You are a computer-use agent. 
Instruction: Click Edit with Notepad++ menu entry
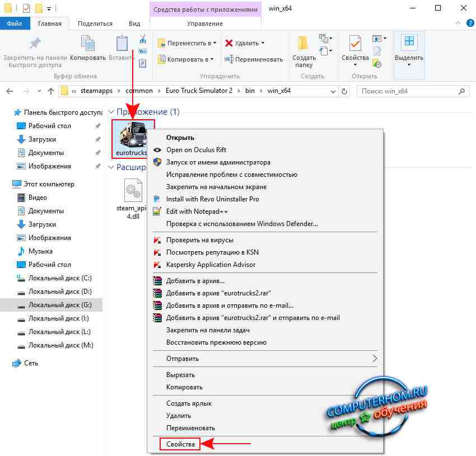197,211
